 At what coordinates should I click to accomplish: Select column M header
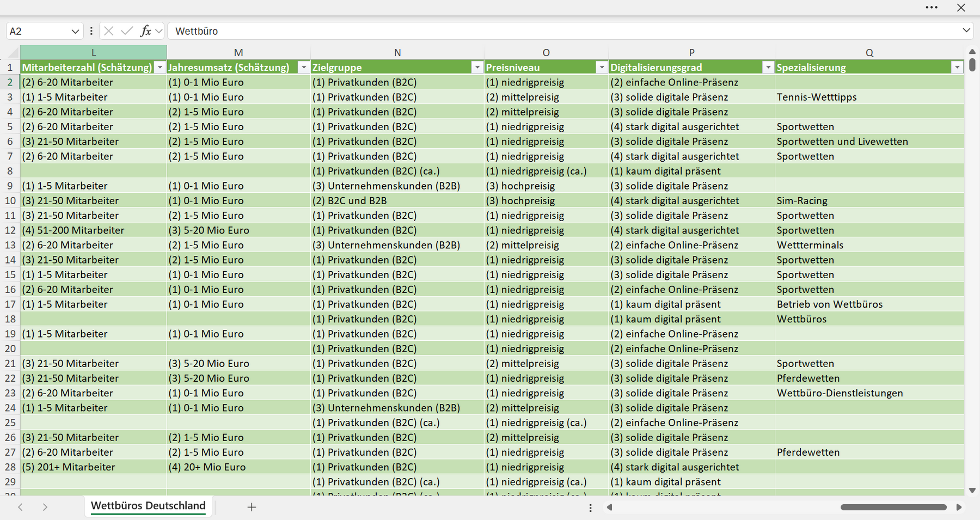[238, 52]
